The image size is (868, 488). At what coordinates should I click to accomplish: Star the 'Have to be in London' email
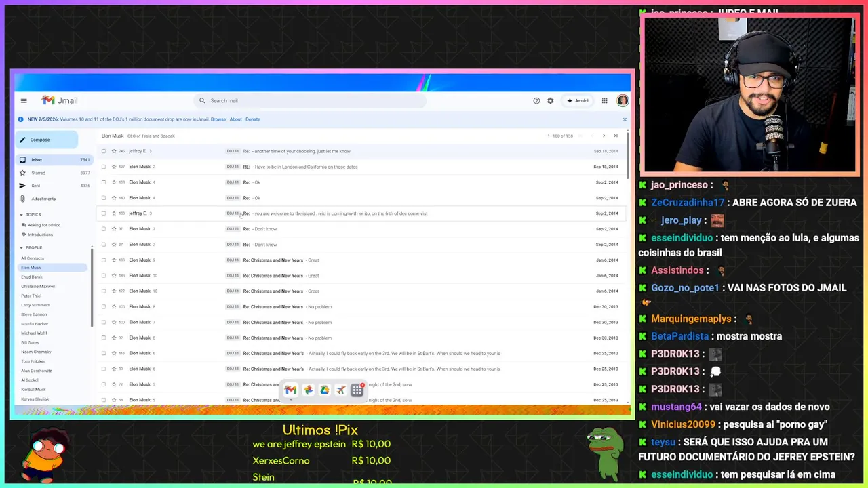[x=113, y=167]
